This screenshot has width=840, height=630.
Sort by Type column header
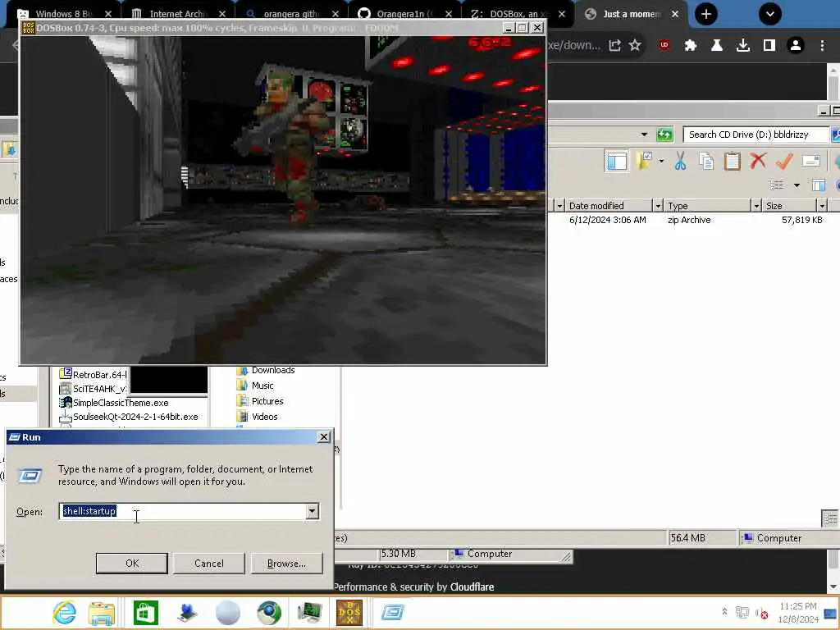(708, 206)
